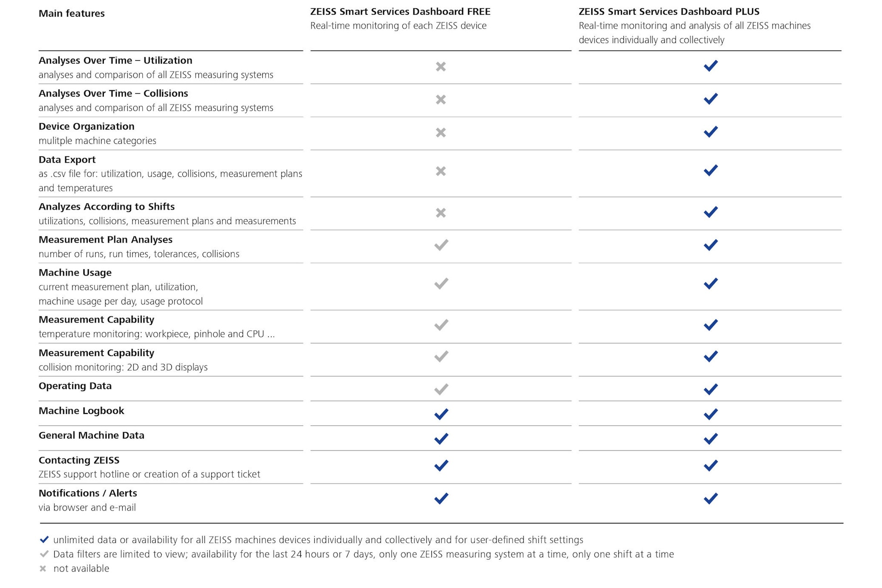Click the gray X legend icon for not available
This screenshot has height=588, width=882.
pyautogui.click(x=43, y=568)
